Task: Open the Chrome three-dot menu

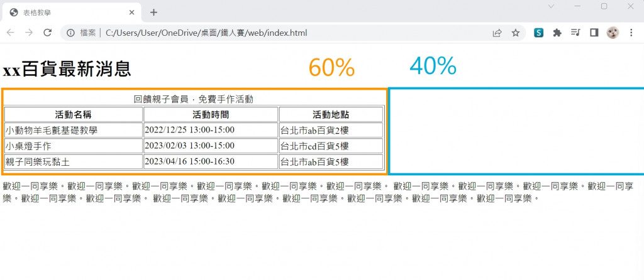Action: [x=631, y=33]
